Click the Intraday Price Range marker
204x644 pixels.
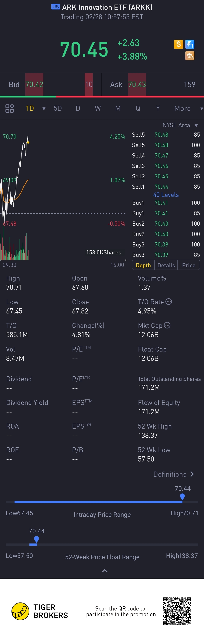(x=182, y=497)
